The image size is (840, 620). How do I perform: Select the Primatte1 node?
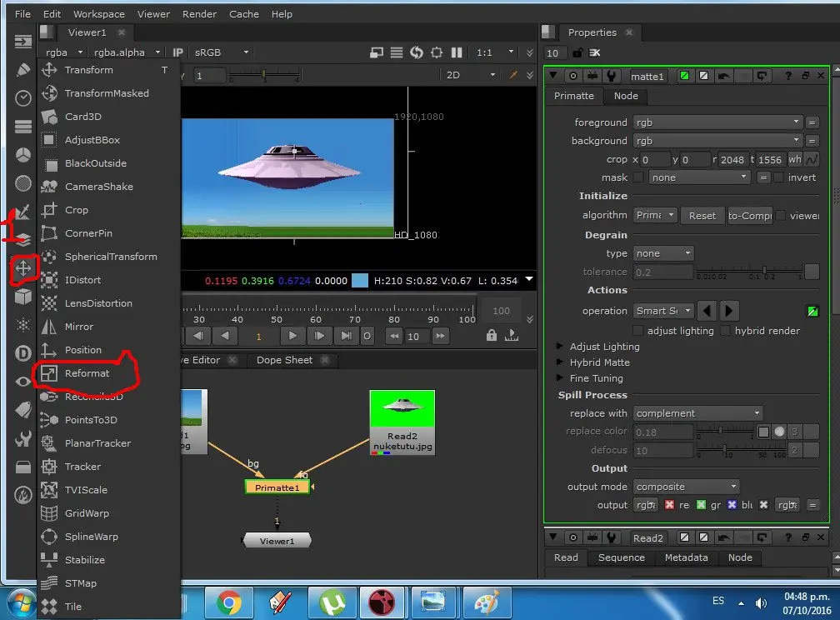click(277, 487)
